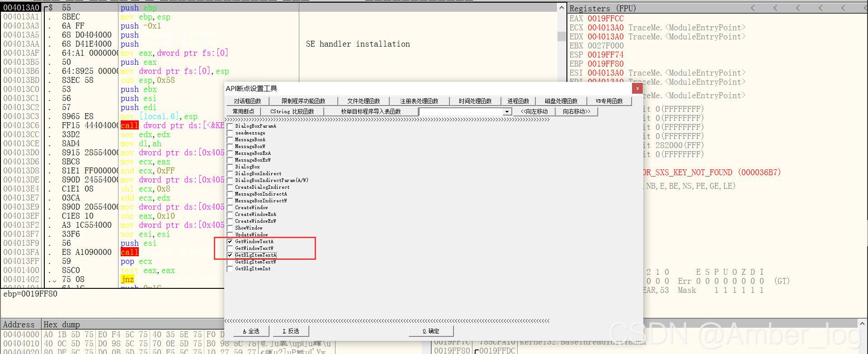Click the I 反选 invert selection button
Image resolution: width=868 pixels, height=354 pixels.
click(x=291, y=331)
